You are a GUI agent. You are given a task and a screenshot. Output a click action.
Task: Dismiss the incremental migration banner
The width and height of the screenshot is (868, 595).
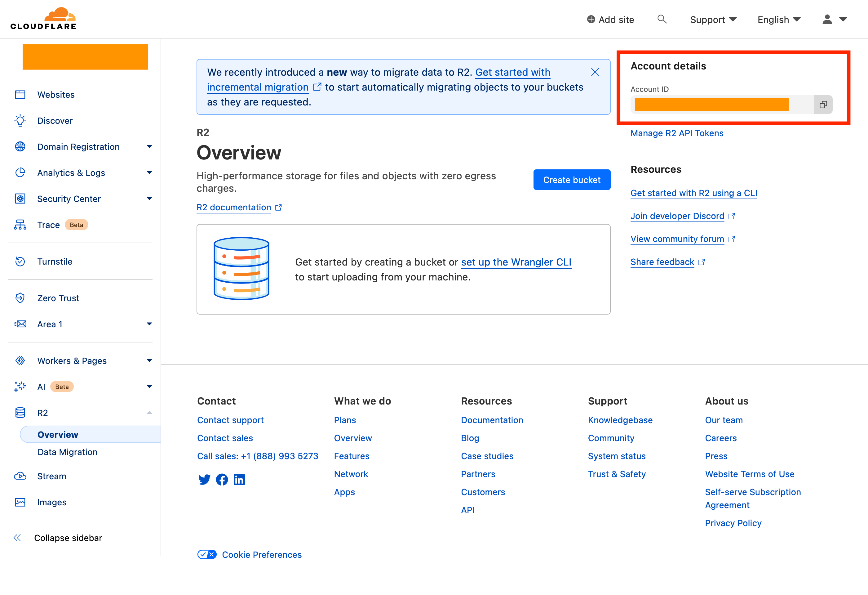(x=595, y=72)
